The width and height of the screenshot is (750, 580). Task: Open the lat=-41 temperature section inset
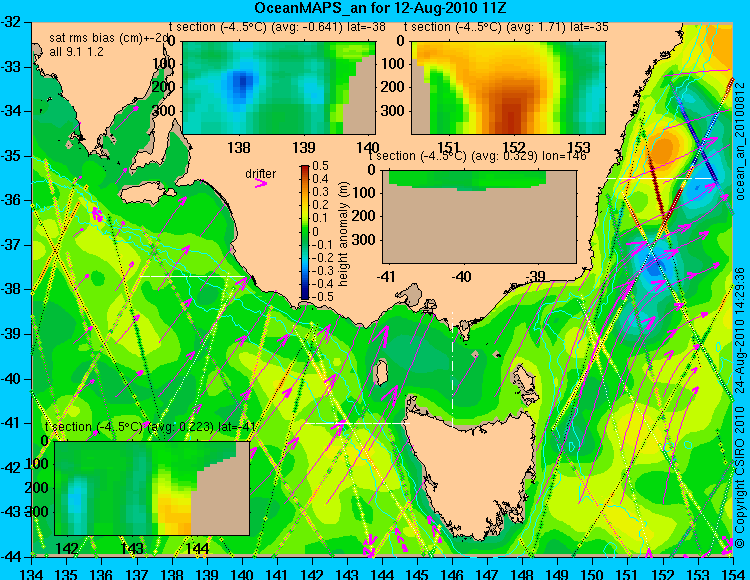[152, 488]
